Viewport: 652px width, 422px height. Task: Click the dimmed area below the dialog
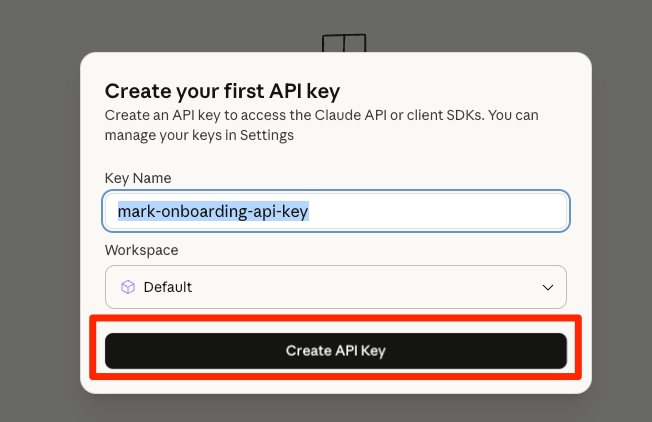(336, 408)
